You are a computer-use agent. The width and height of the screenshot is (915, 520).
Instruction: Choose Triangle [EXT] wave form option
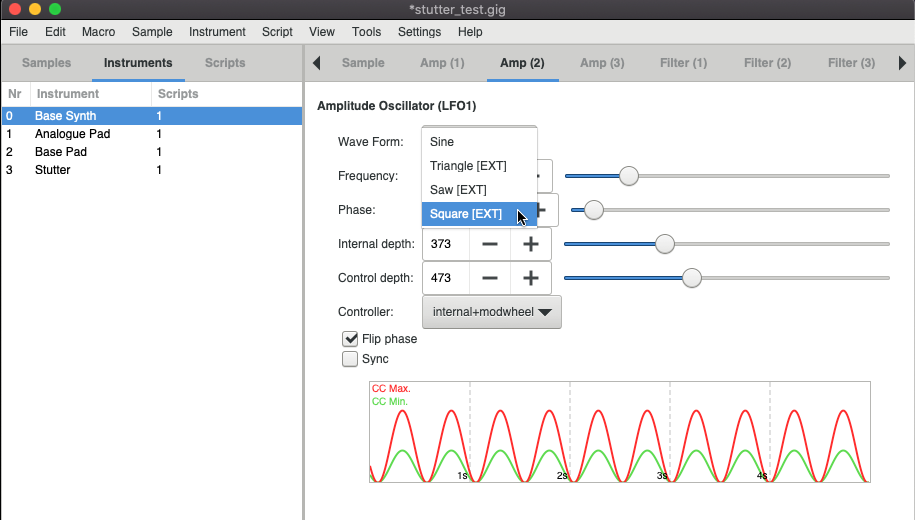pos(479,166)
